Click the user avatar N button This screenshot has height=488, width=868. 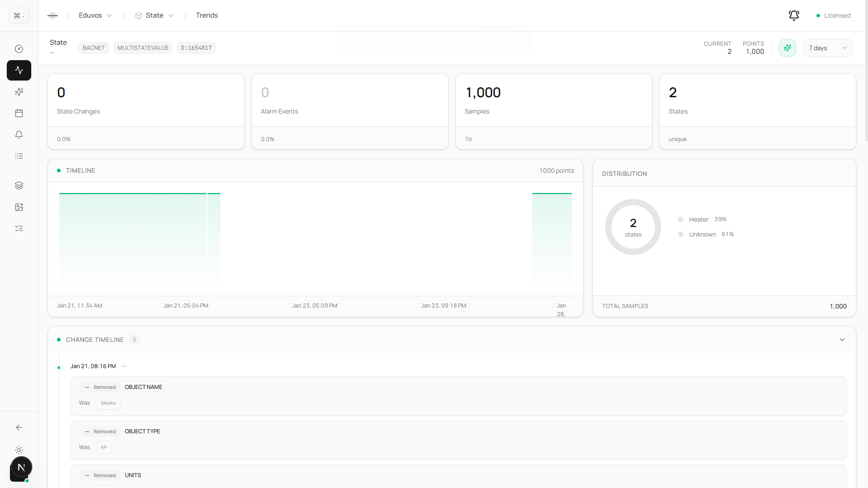tap(21, 468)
